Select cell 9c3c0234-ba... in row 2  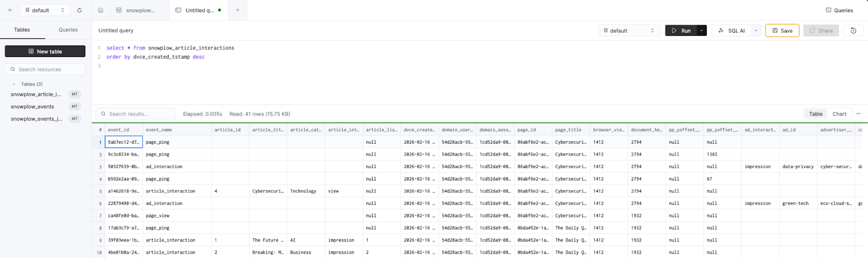[124, 154]
